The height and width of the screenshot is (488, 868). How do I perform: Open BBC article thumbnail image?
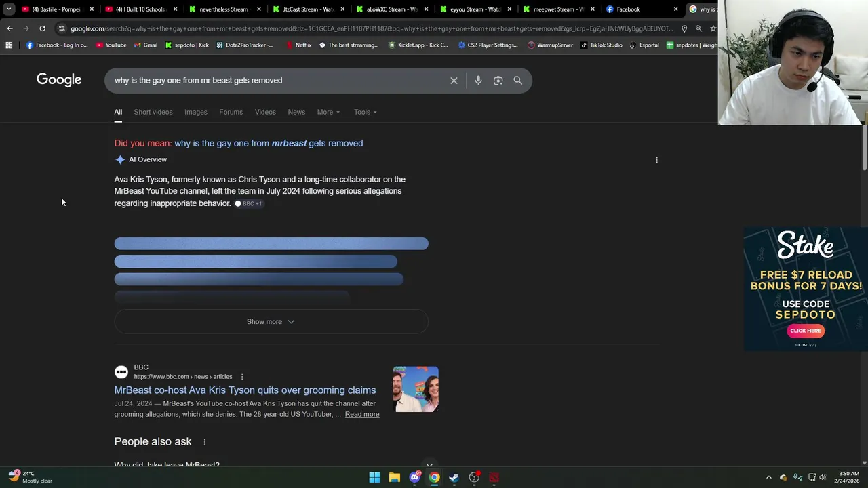[416, 390]
